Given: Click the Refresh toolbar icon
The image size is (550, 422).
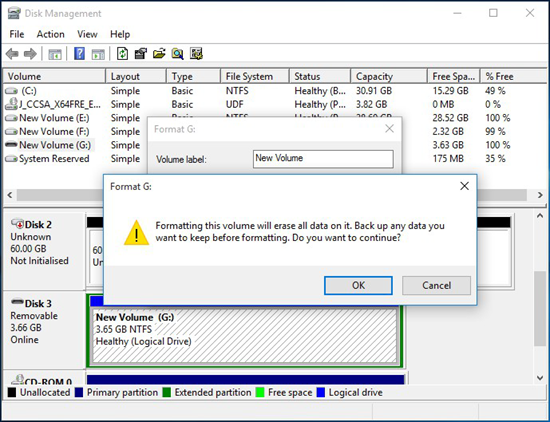Looking at the screenshot, I should pyautogui.click(x=122, y=54).
